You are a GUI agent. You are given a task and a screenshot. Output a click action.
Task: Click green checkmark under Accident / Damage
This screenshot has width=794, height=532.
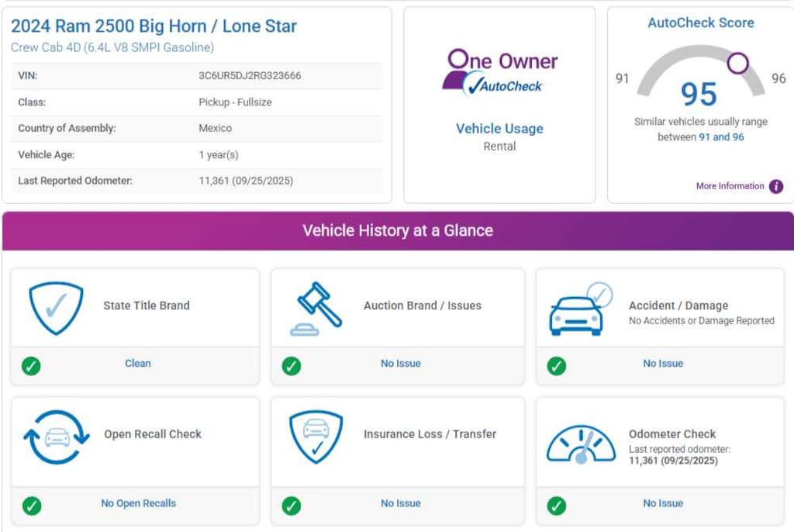556,366
